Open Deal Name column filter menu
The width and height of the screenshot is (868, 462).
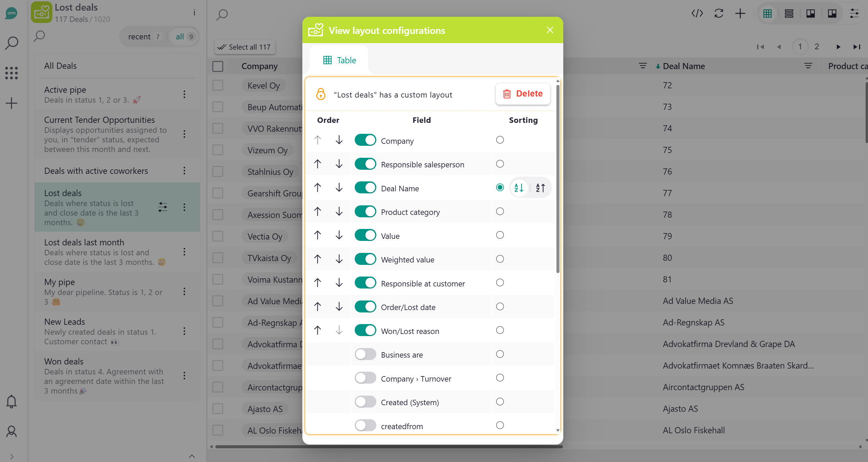pos(808,66)
